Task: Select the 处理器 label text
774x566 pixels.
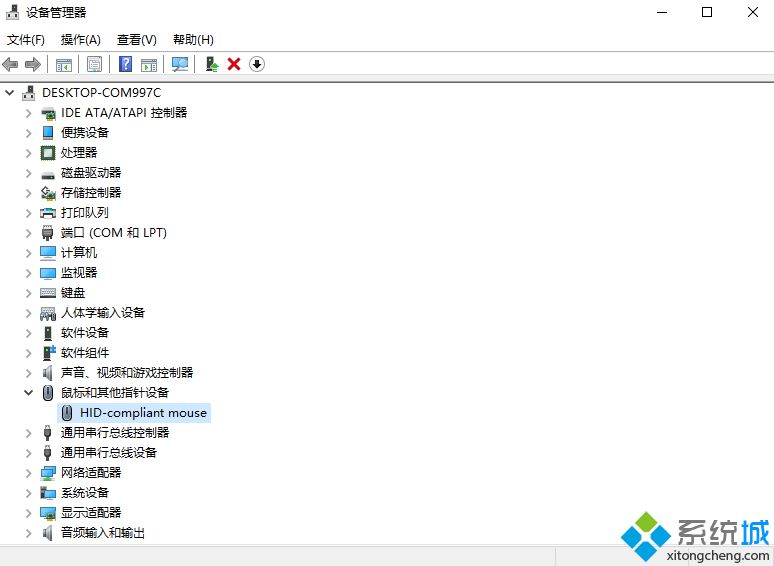Action: (x=79, y=153)
